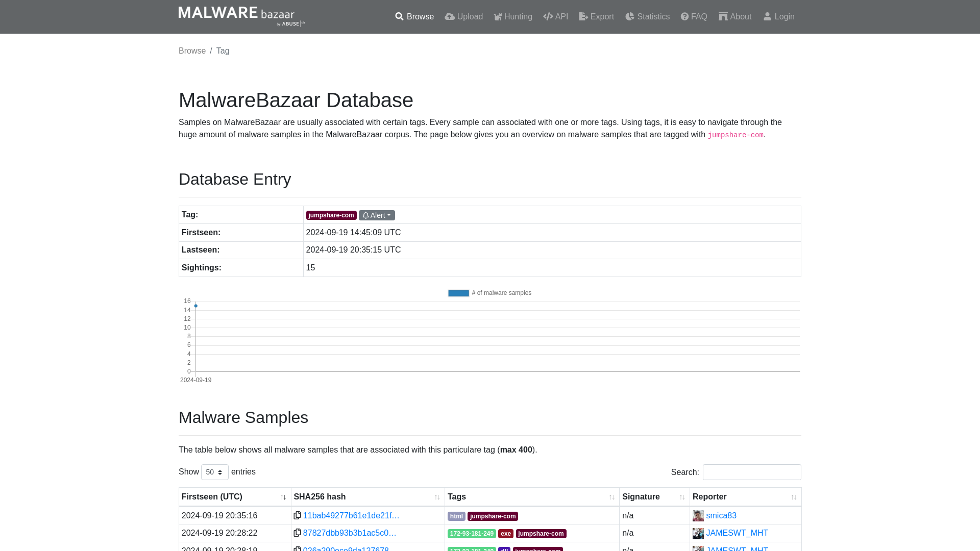Click the jumpshare-com tag badge in Database Entry

coord(331,215)
